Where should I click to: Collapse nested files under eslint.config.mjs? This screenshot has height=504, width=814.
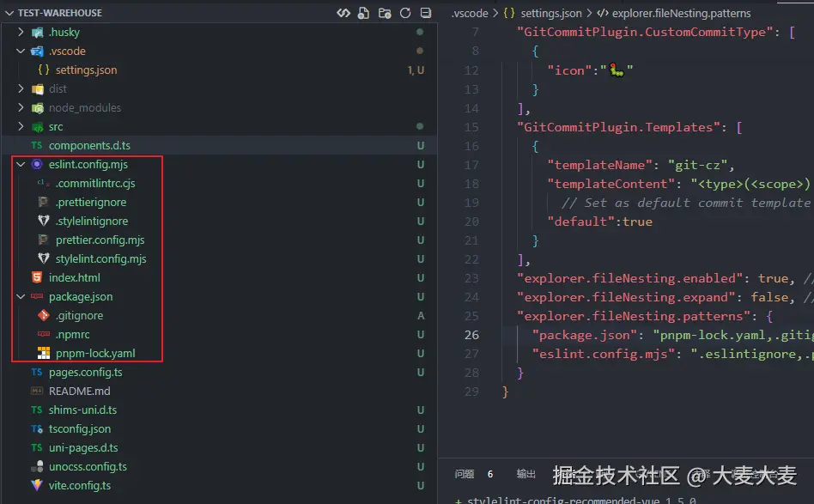[21, 165]
